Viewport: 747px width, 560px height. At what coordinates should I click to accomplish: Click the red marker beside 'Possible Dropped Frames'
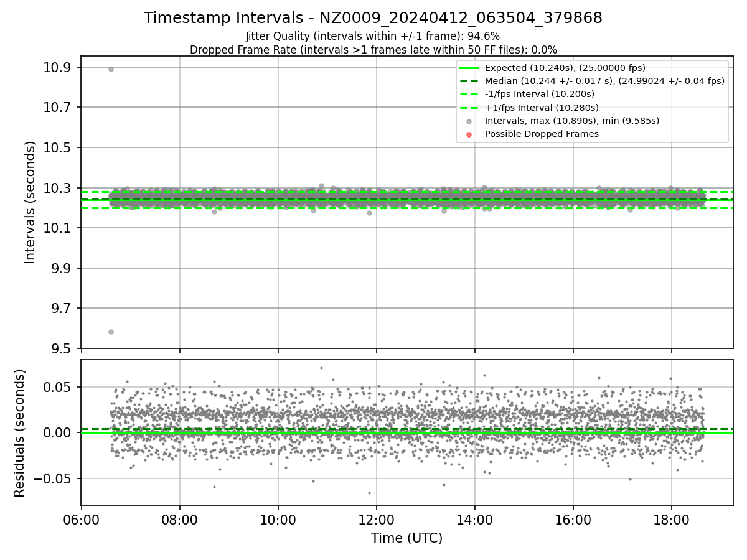(x=469, y=134)
